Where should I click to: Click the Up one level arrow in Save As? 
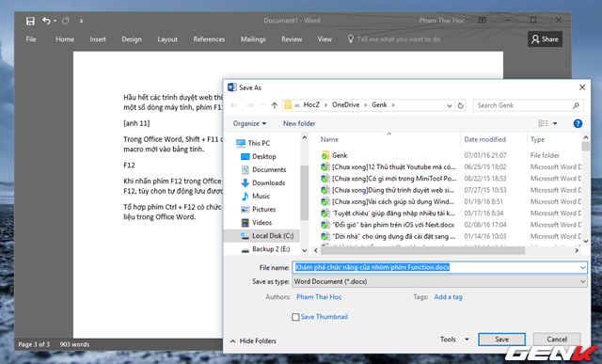(274, 105)
